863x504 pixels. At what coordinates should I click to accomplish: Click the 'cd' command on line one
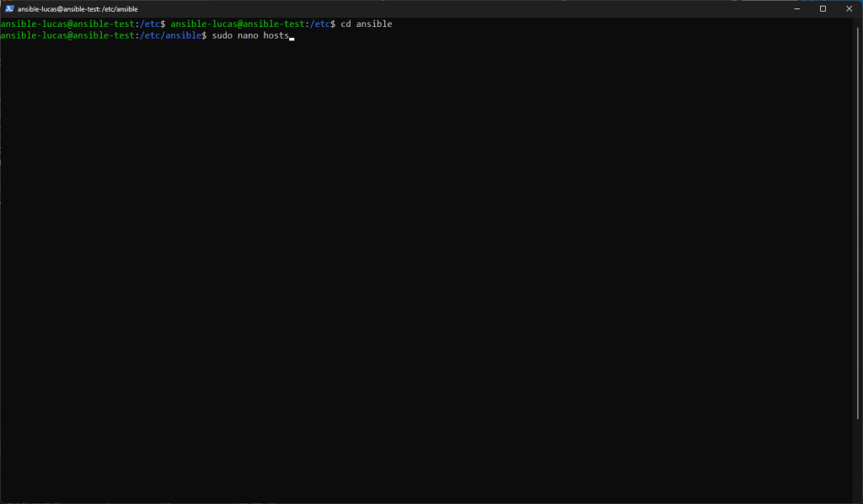346,24
